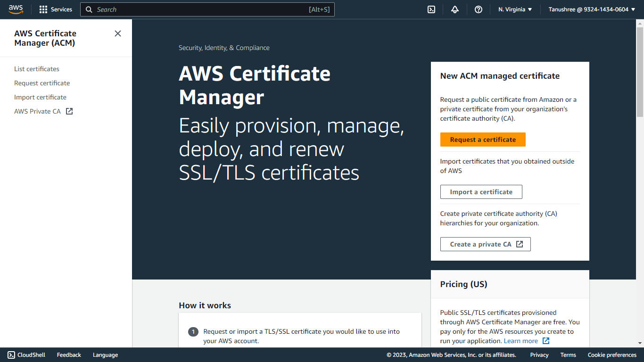Open Cookie preferences in footer
This screenshot has width=644, height=362.
612,355
